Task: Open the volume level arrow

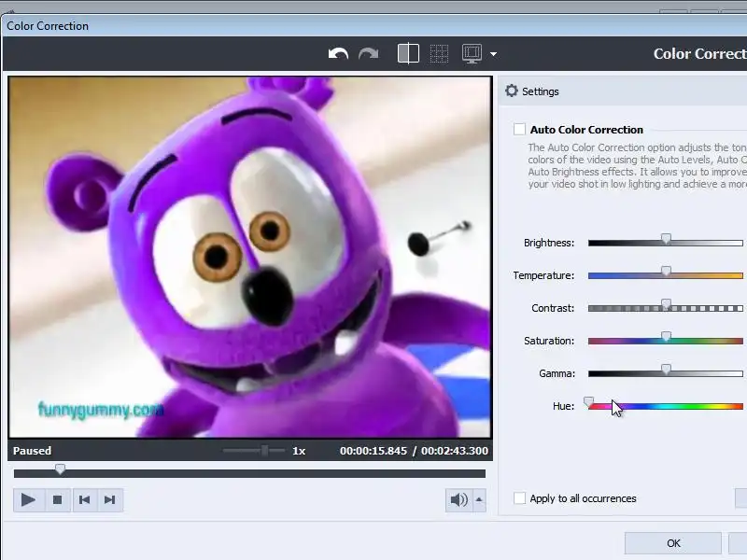Action: pyautogui.click(x=479, y=500)
